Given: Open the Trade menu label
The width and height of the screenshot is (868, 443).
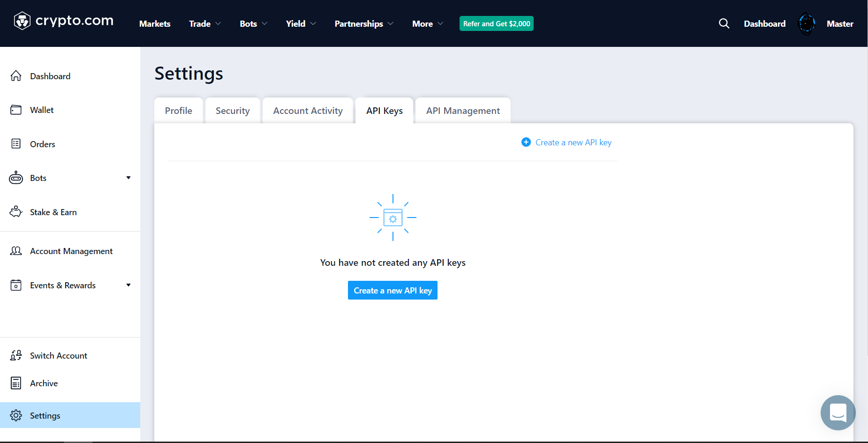Looking at the screenshot, I should pos(200,23).
